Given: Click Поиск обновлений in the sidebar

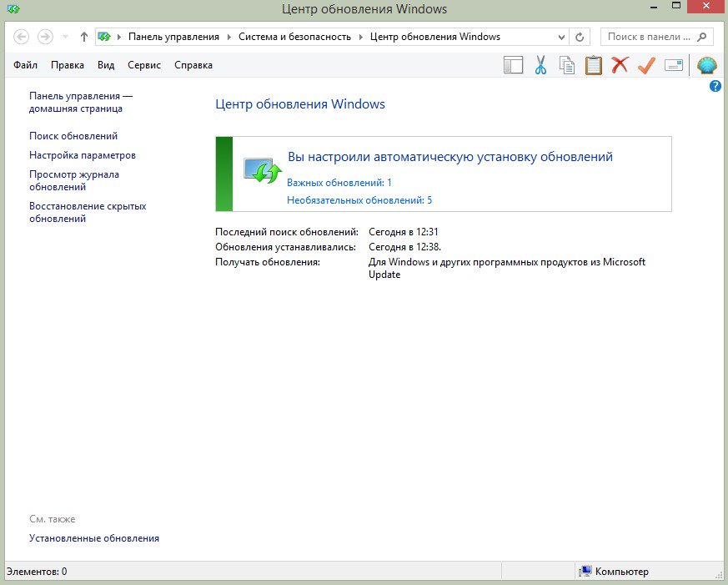Looking at the screenshot, I should tap(73, 136).
